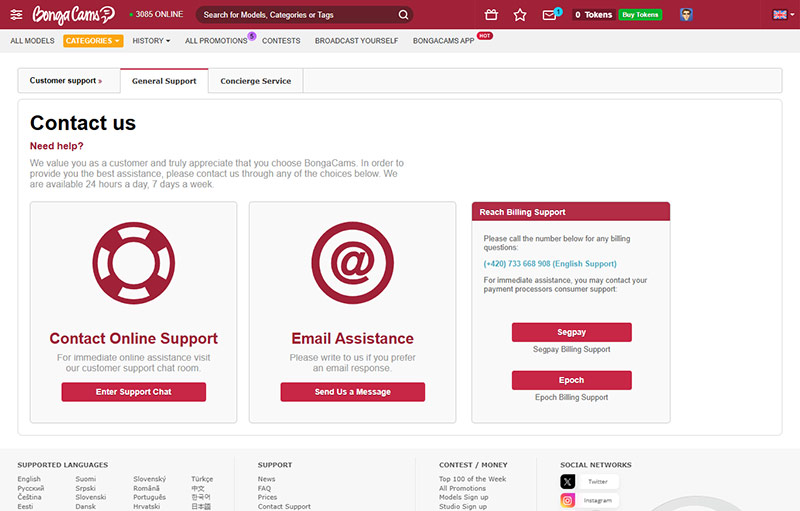Open the messages envelope icon

(x=549, y=15)
